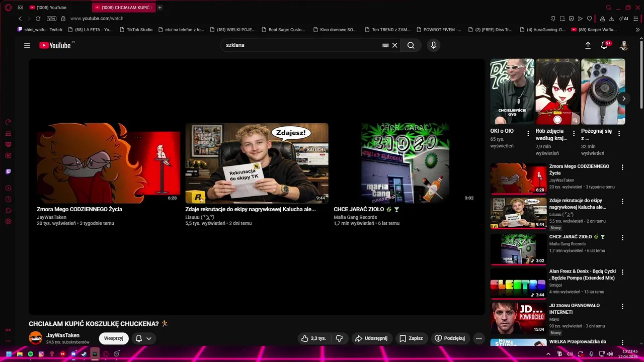Click the browser address bar URL
Viewport: 644px width, 362px height.
click(x=97, y=19)
